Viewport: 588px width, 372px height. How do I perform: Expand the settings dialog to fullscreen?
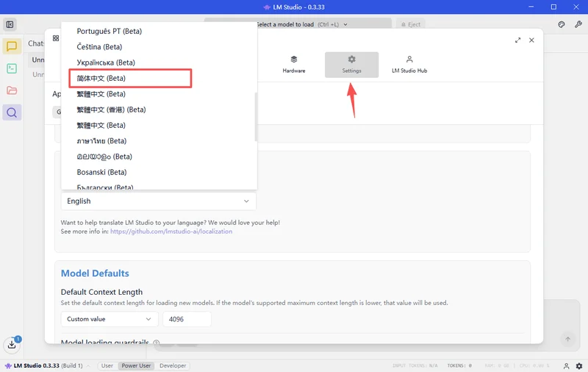tap(518, 40)
